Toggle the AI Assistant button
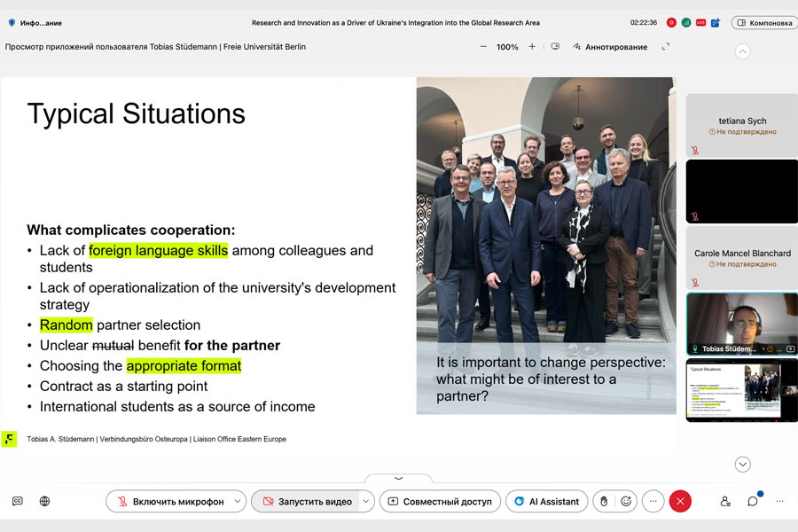 (546, 501)
